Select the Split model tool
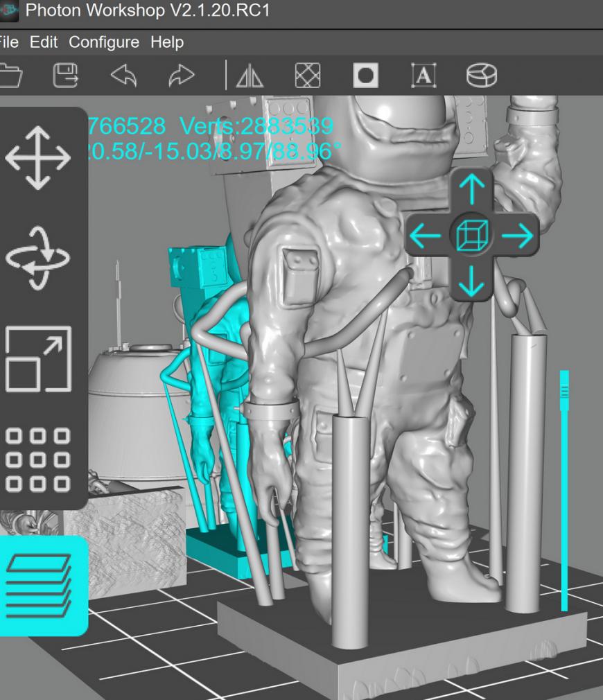Screen dimensions: 603x700 481,76
